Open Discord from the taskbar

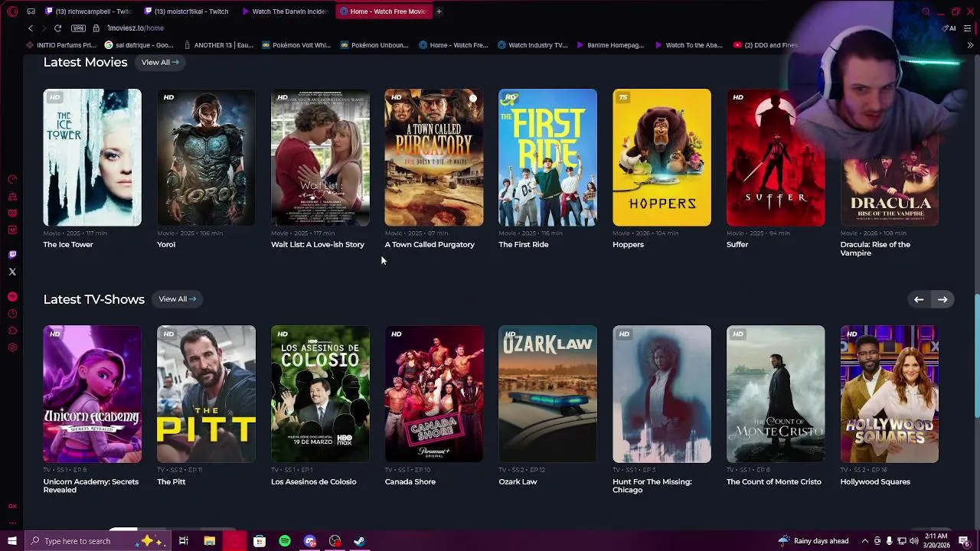(x=310, y=541)
